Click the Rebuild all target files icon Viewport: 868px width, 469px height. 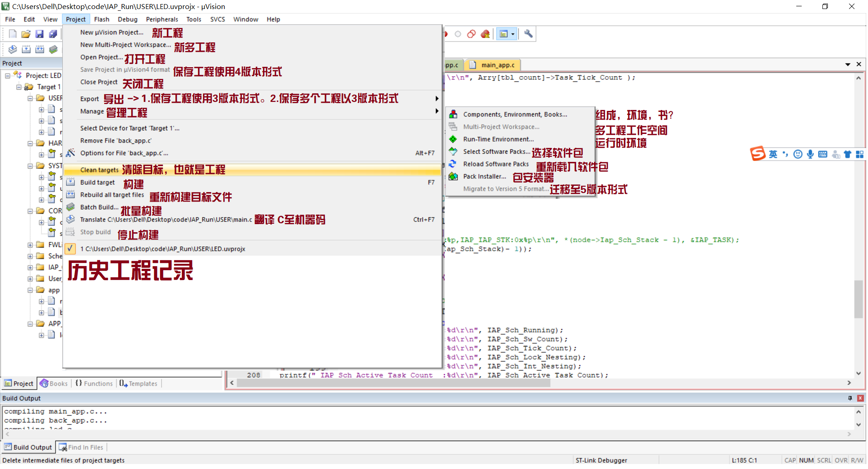[70, 194]
